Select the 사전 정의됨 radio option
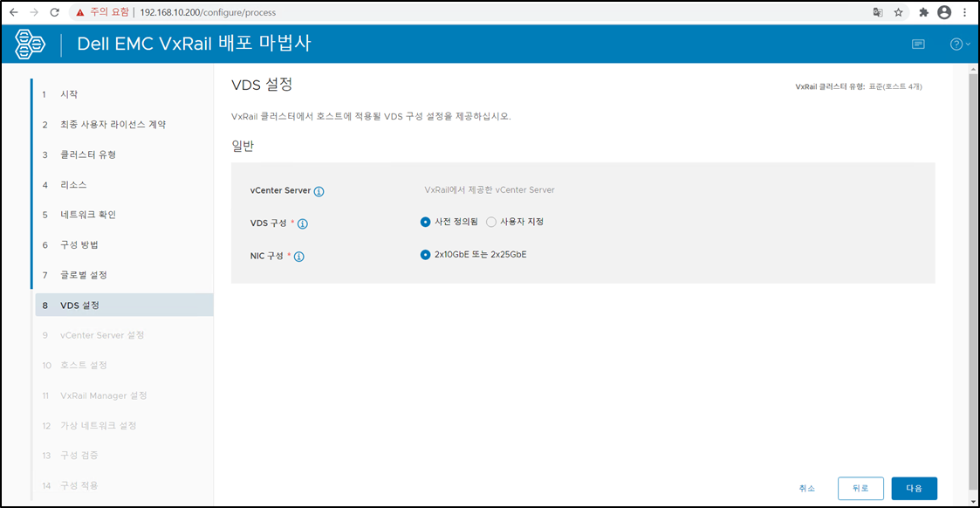The height and width of the screenshot is (508, 980). 425,222
